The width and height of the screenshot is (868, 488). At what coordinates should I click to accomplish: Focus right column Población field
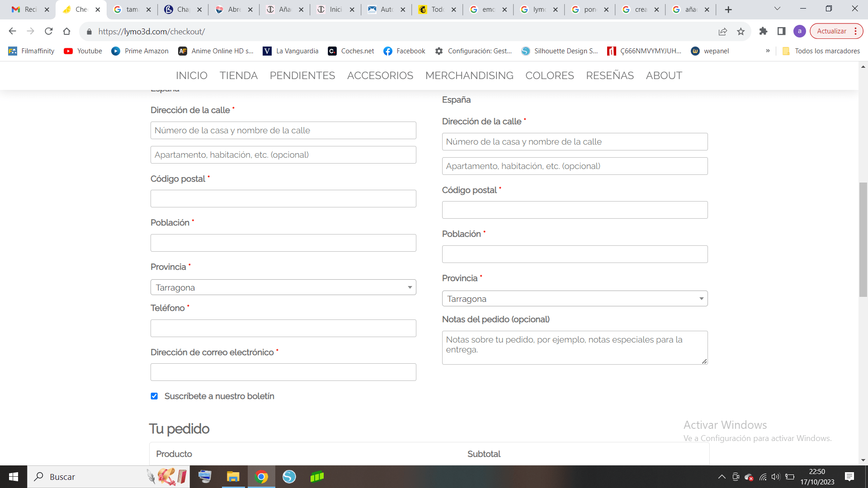pyautogui.click(x=575, y=254)
